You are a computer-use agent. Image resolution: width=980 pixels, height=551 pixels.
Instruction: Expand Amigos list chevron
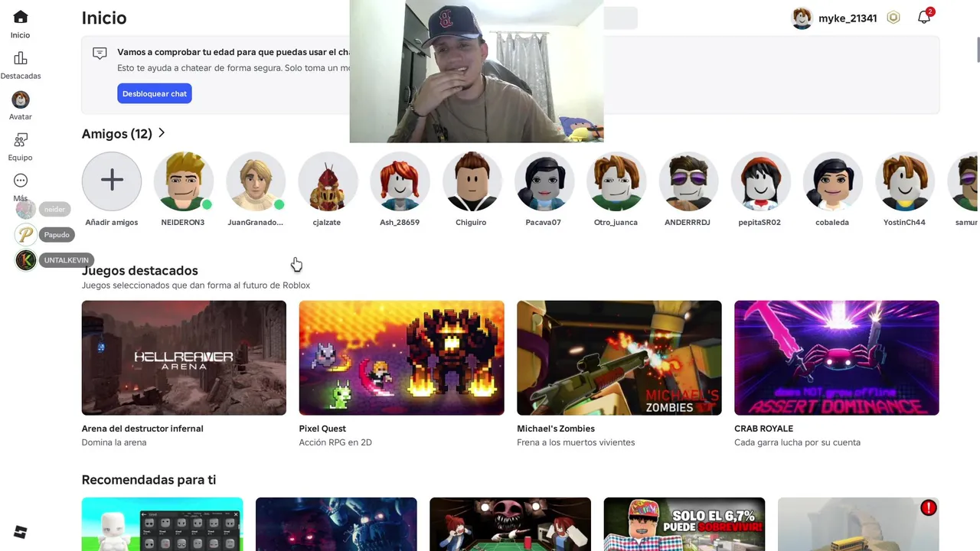point(162,133)
